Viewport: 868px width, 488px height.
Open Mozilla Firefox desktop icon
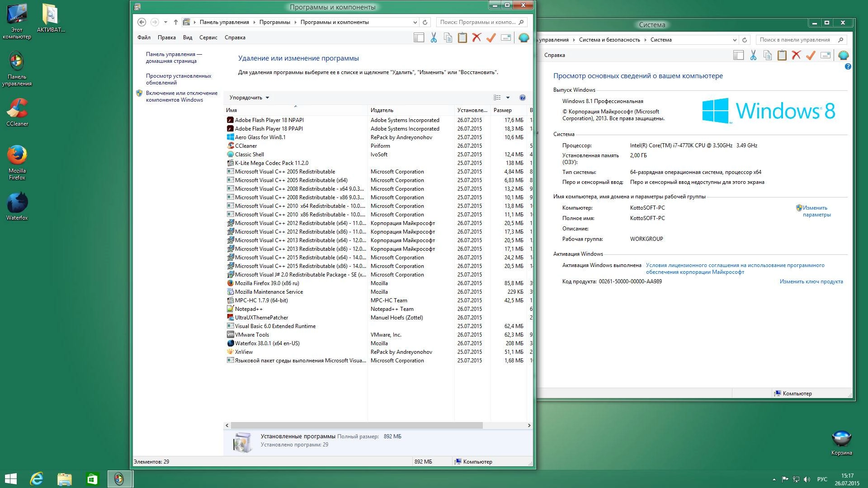coord(17,163)
